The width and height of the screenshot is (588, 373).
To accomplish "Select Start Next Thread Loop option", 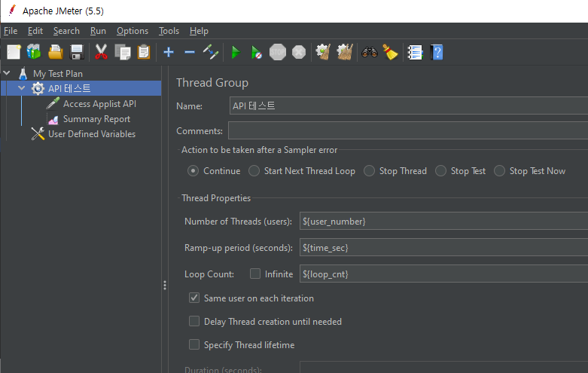I will tap(254, 171).
